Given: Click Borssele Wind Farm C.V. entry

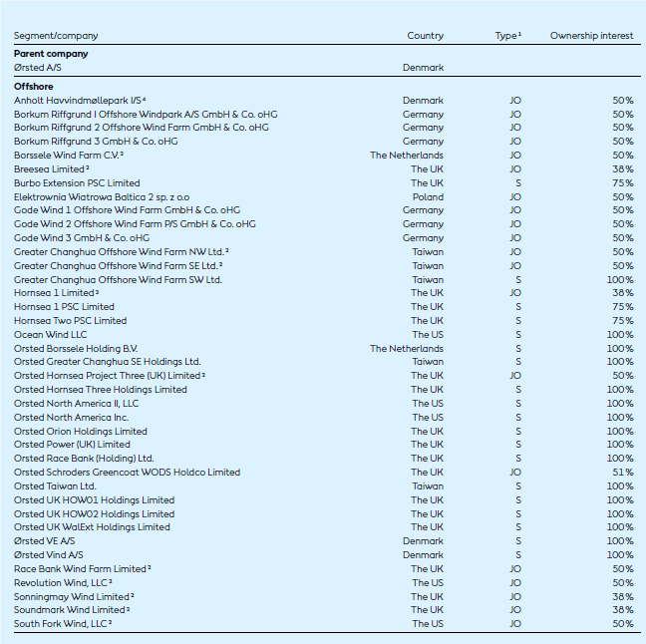Looking at the screenshot, I should click(67, 156).
